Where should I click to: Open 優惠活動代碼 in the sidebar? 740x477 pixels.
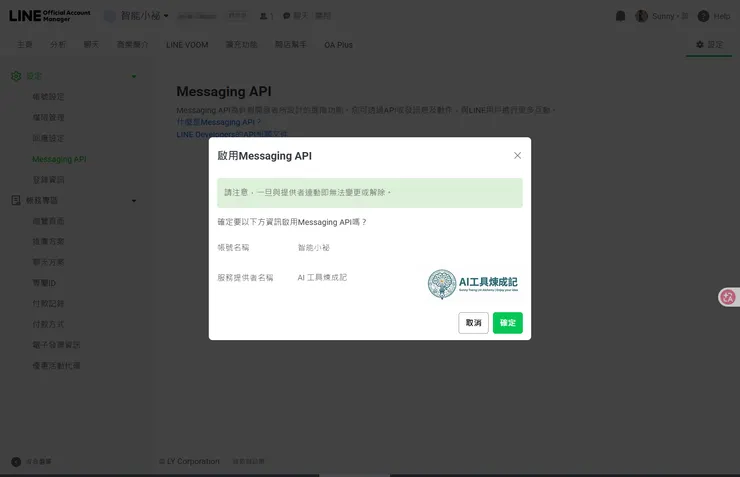tap(56, 366)
